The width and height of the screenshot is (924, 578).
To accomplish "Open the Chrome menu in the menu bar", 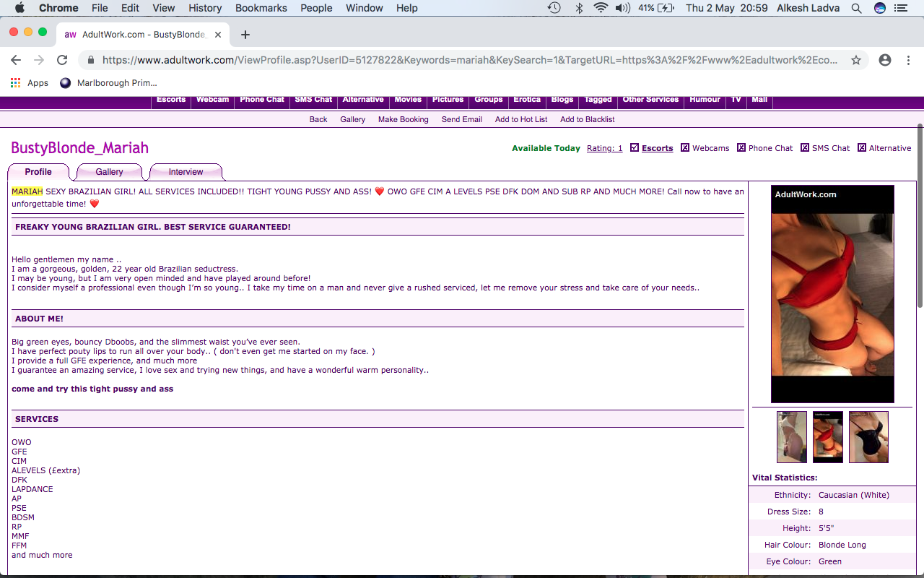I will pos(58,8).
